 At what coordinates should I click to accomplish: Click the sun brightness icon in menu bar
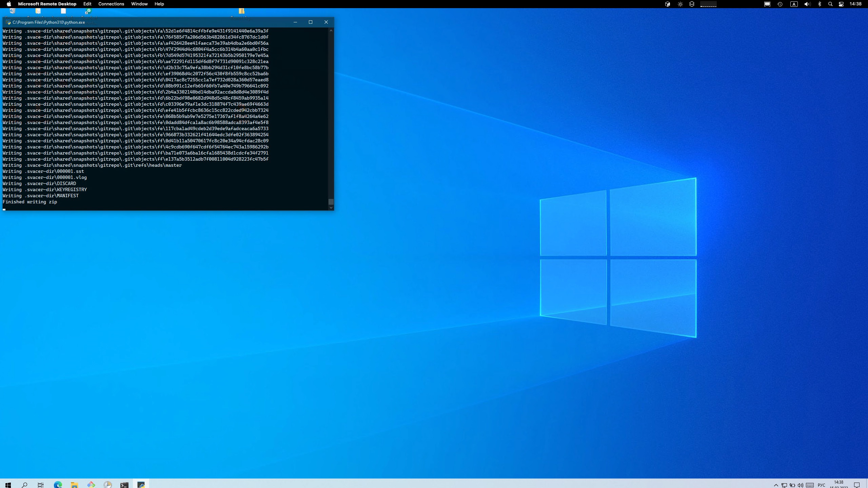click(680, 4)
